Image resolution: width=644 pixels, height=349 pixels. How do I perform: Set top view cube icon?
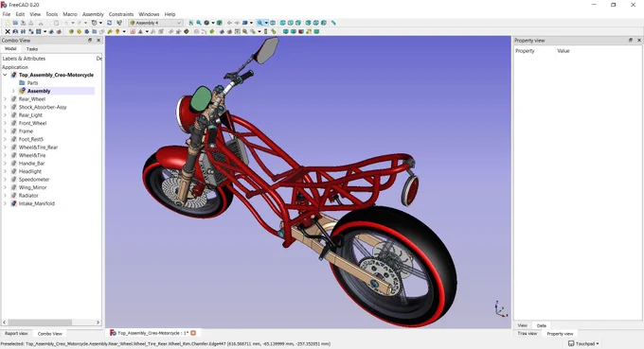(x=291, y=23)
